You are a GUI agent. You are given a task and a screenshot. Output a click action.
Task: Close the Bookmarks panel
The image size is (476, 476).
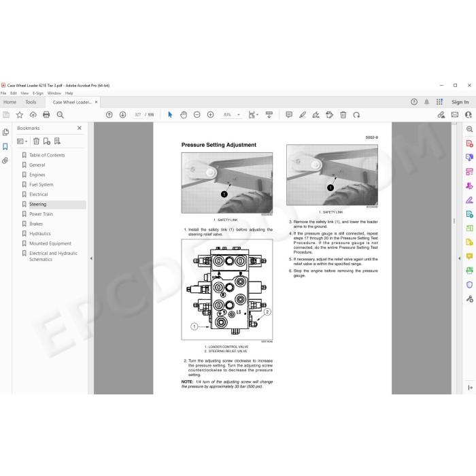tap(80, 128)
